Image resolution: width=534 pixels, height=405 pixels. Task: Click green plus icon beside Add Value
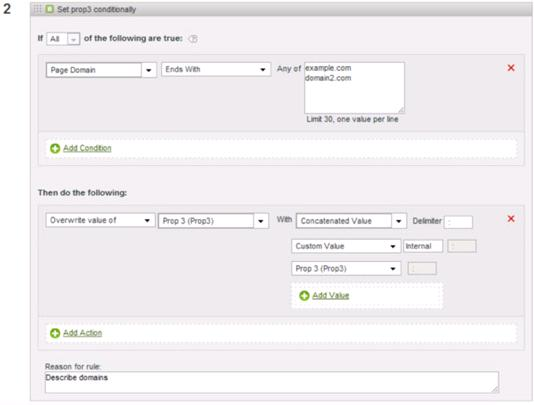pyautogui.click(x=304, y=296)
